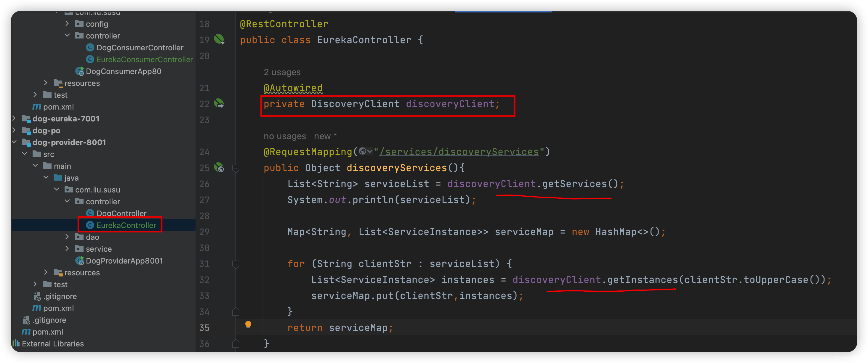This screenshot has width=868, height=363.
Task: Click 'serviceMap.put' on line 33
Action: [353, 296]
